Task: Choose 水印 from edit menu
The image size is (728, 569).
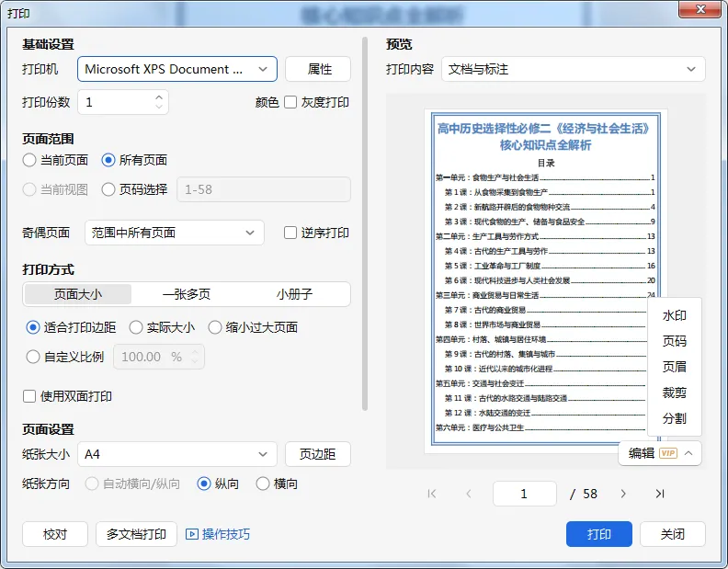Action: coord(674,315)
